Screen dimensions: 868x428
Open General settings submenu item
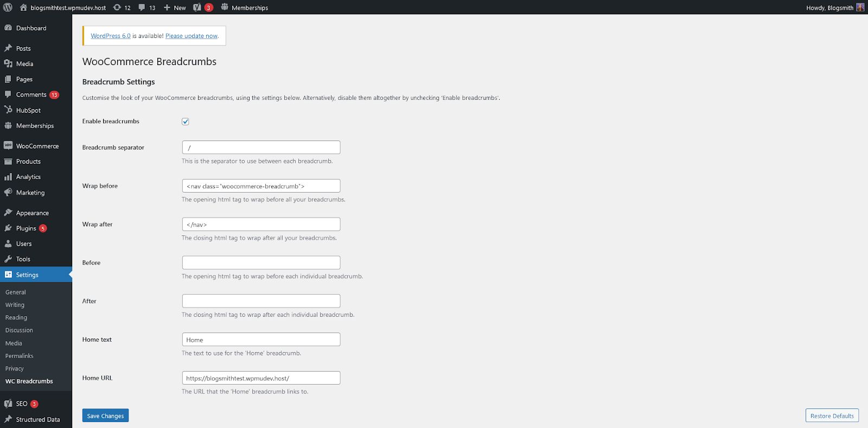(x=16, y=292)
